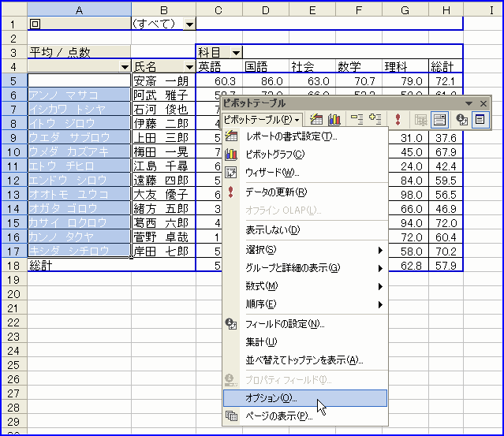504x436 pixels.
Task: Choose ページの表示(P)... from the menu
Action: click(305, 416)
